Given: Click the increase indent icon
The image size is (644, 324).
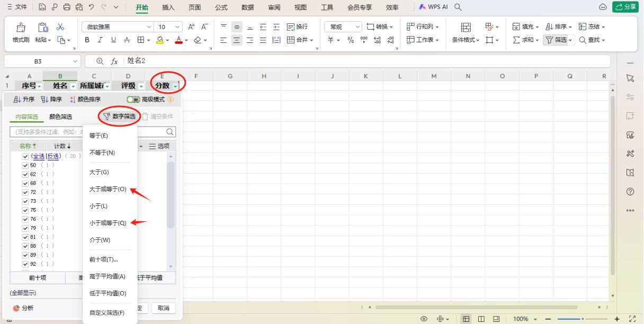Looking at the screenshot, I should coord(276,27).
